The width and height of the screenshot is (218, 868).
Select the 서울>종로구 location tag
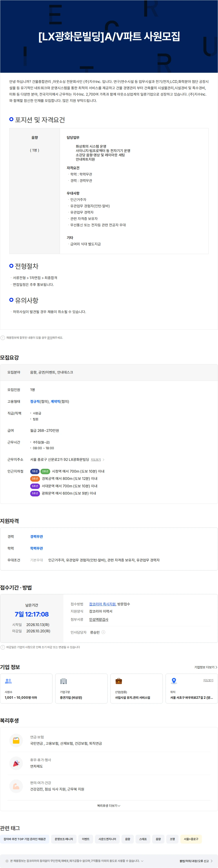click(191, 839)
